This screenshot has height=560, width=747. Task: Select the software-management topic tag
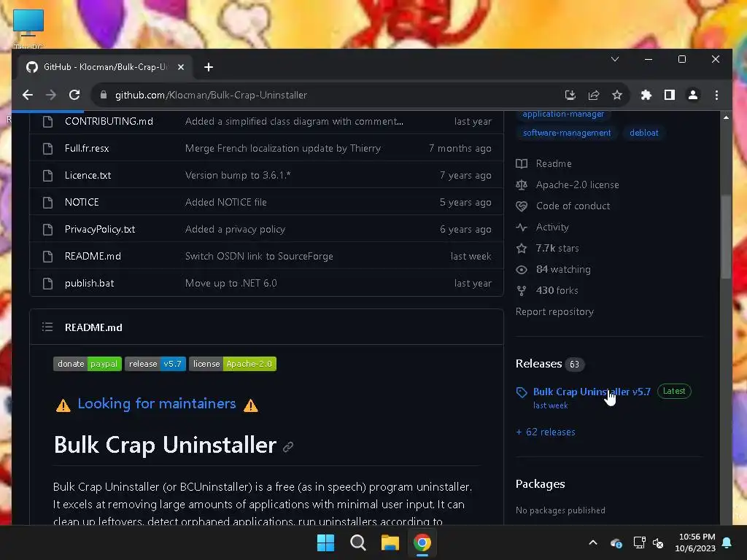coord(566,133)
